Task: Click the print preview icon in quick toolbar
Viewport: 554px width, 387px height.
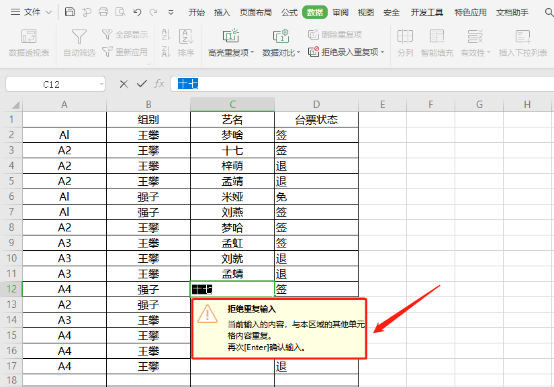Action: pyautogui.click(x=120, y=12)
